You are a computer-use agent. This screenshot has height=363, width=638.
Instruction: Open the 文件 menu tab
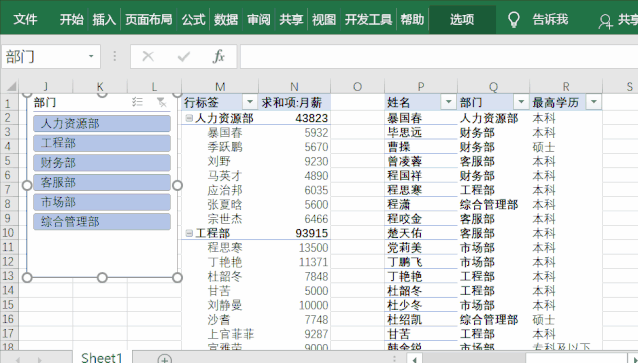click(25, 20)
